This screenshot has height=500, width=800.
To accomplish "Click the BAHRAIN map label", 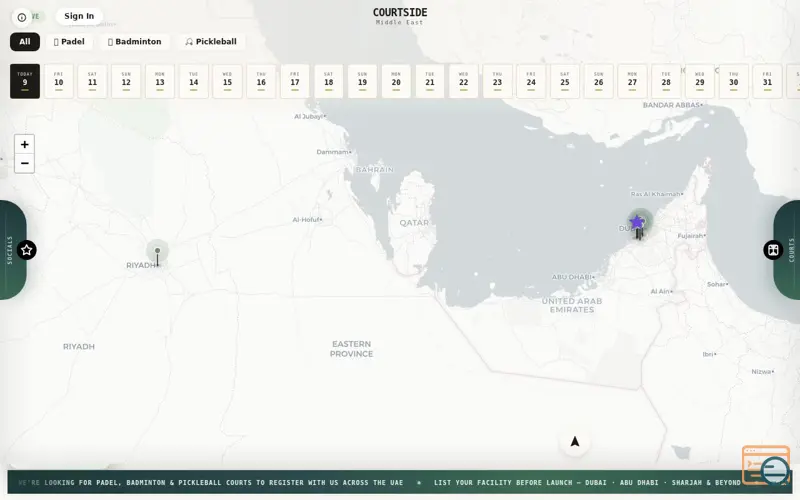I will click(374, 170).
